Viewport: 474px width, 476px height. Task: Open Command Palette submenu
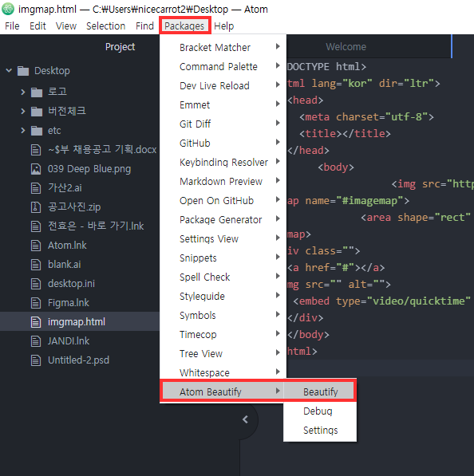point(223,66)
